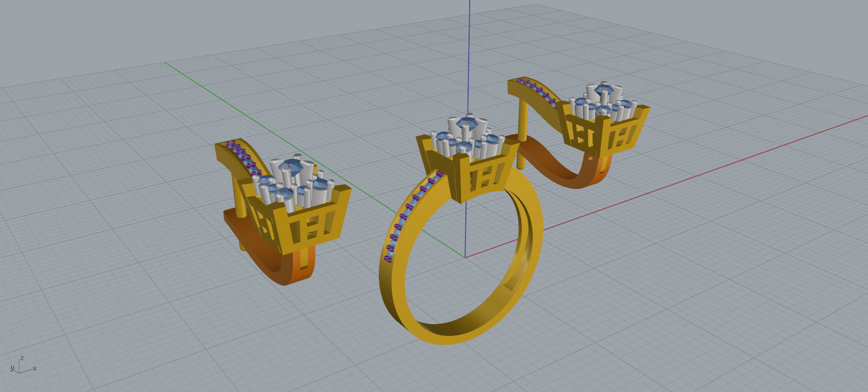The width and height of the screenshot is (868, 392).
Task: Select the right earring's vertical gold post
Action: coord(522,134)
